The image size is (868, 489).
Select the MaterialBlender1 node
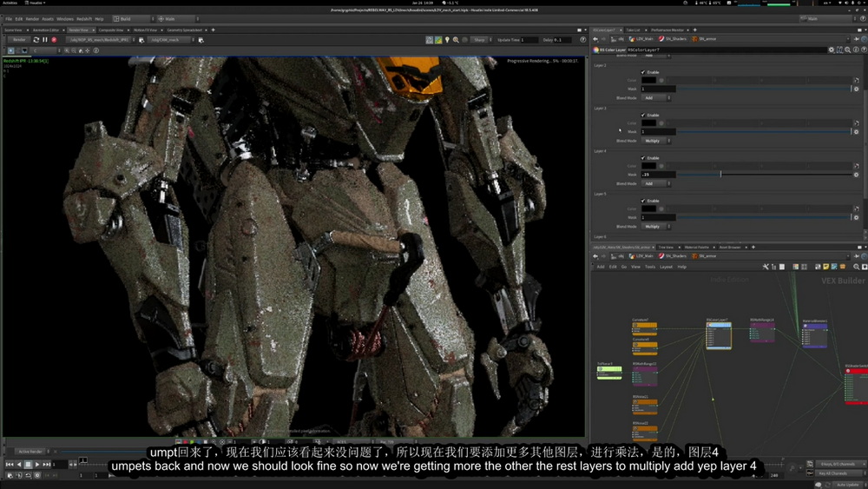[x=815, y=335]
